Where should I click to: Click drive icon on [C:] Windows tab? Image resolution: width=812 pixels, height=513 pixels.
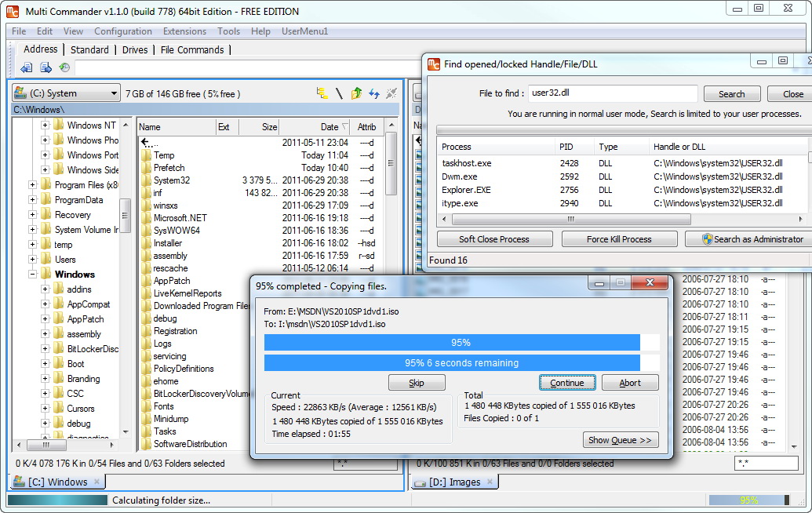point(19,482)
